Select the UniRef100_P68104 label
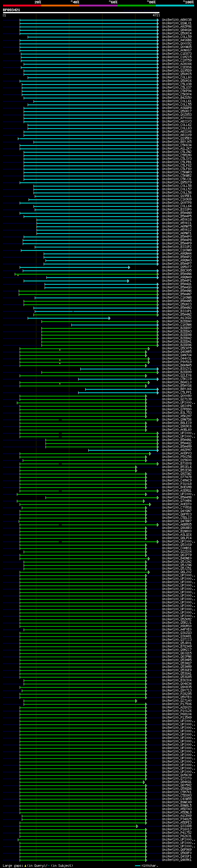 click(x=177, y=714)
